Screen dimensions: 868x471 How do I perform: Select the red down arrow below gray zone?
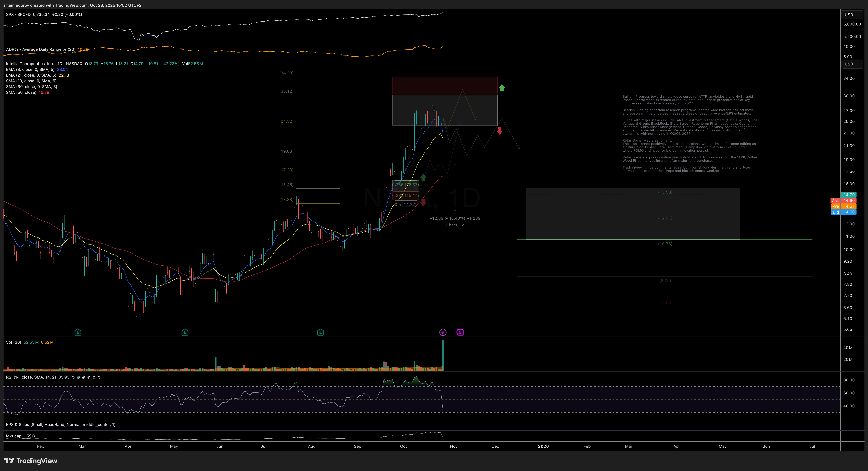point(500,131)
